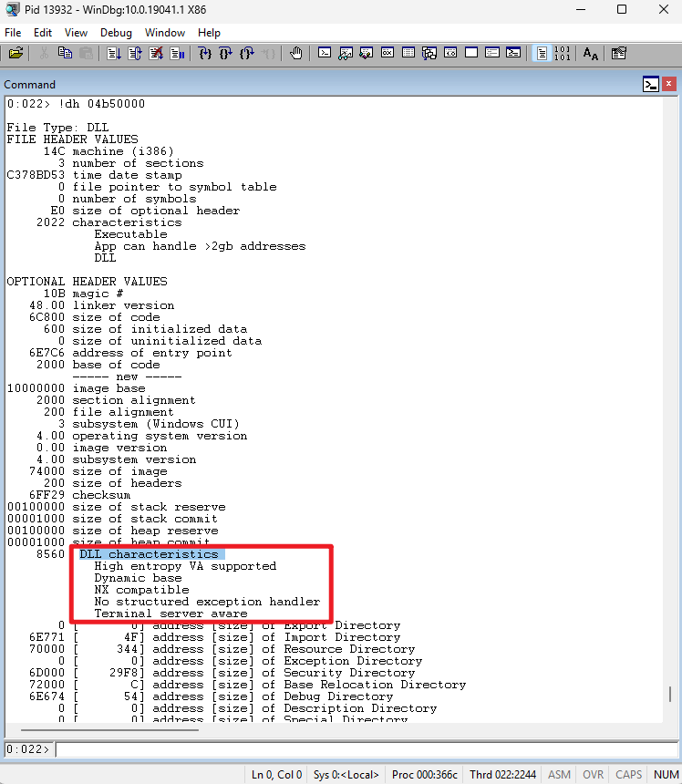Switch to Source mode off (101) button

[562, 54]
